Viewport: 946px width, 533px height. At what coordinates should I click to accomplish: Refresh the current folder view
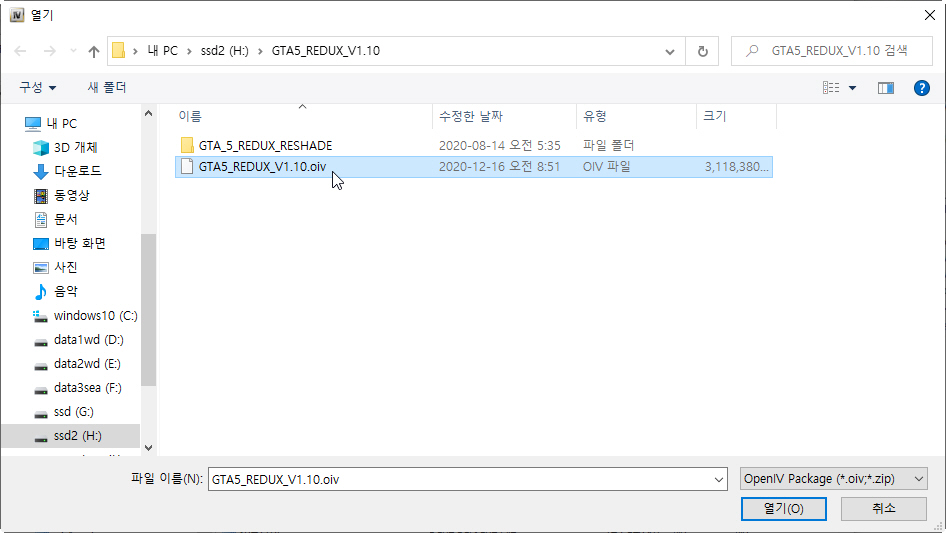point(702,51)
